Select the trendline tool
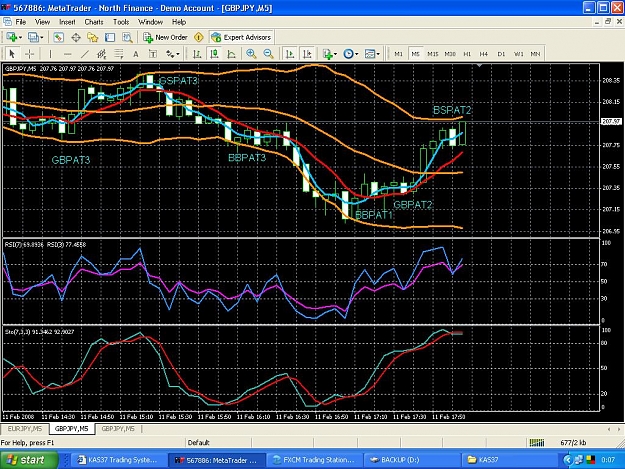Screen dimensions: 625x469 (85, 54)
